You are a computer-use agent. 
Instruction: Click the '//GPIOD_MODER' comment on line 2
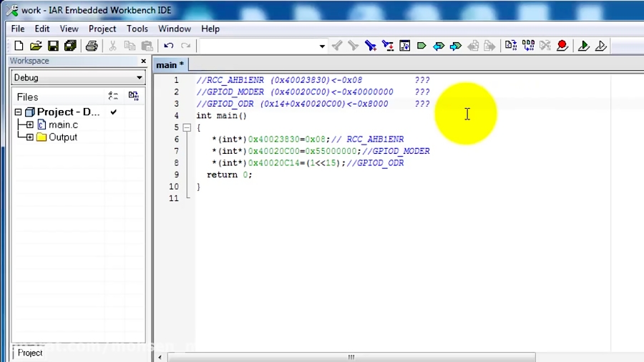point(230,92)
